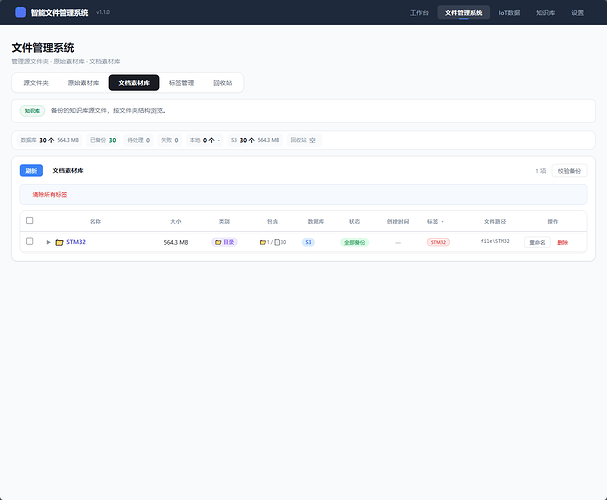Click the 类别 column header
The width and height of the screenshot is (607, 500).
point(225,222)
